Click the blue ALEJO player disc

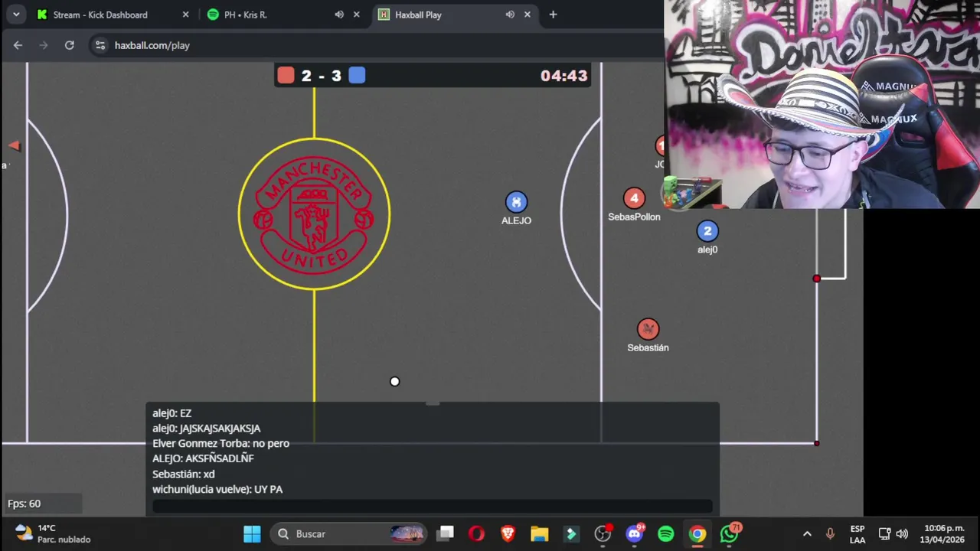[x=516, y=202]
